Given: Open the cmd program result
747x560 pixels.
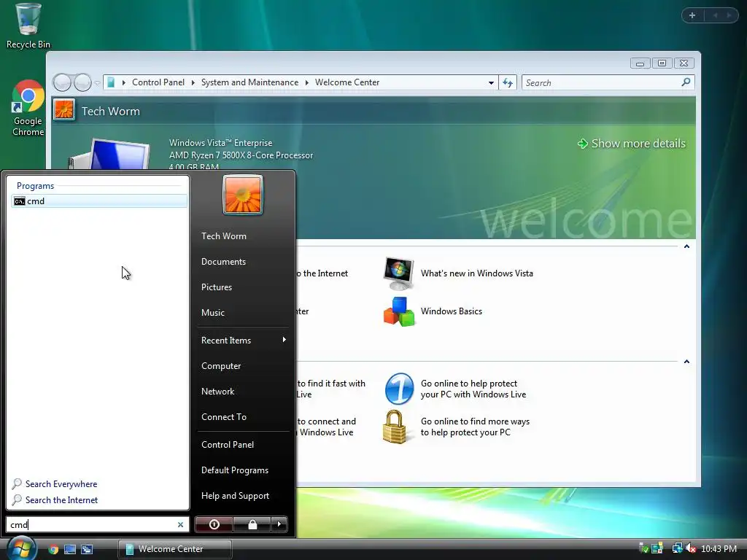Looking at the screenshot, I should pos(99,201).
